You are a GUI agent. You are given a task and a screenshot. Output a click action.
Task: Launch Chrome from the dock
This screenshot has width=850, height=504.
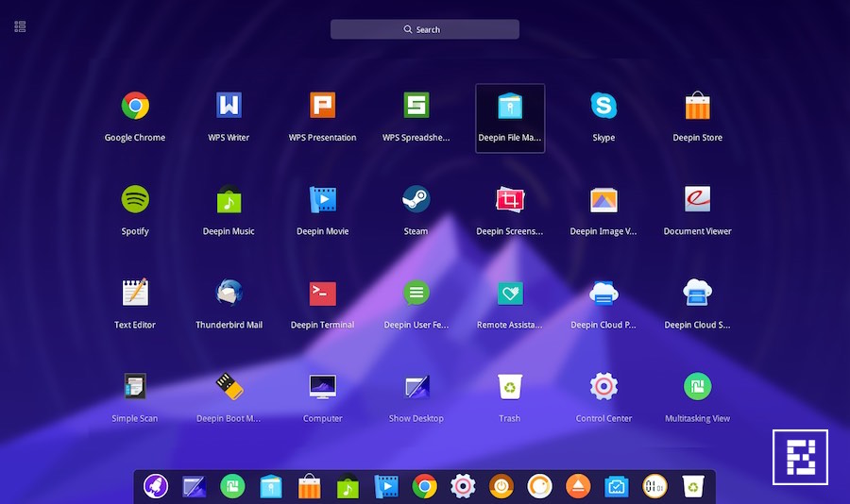coord(424,487)
